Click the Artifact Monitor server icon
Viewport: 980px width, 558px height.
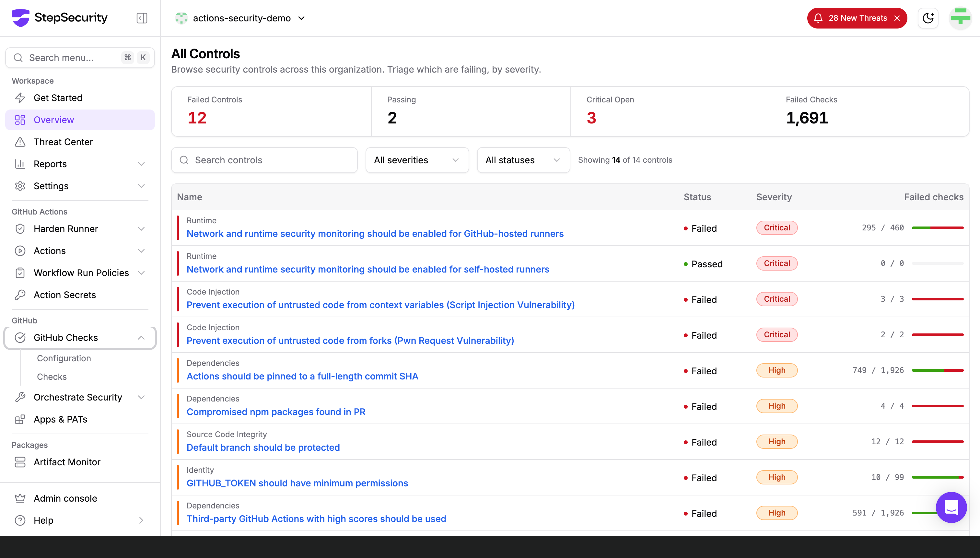(x=20, y=462)
